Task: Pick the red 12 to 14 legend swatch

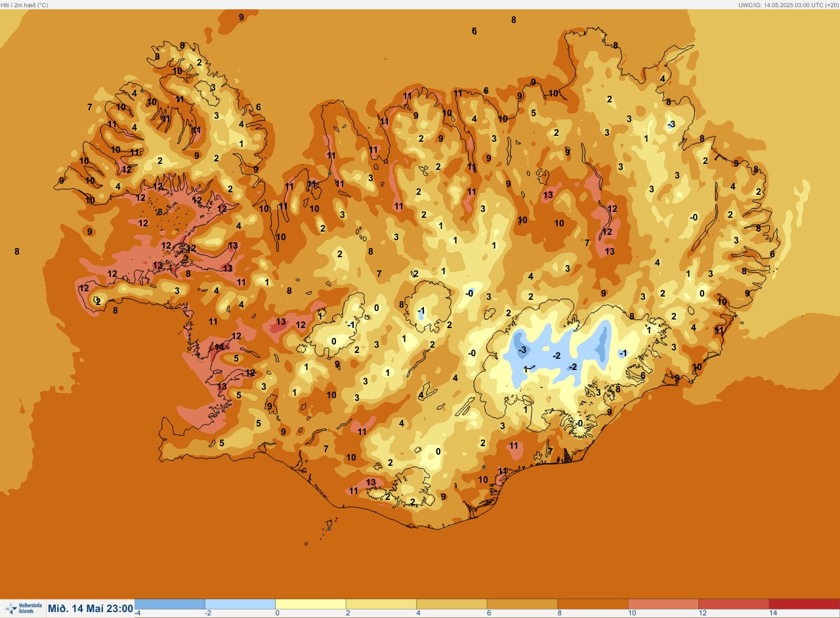Action: (734, 604)
